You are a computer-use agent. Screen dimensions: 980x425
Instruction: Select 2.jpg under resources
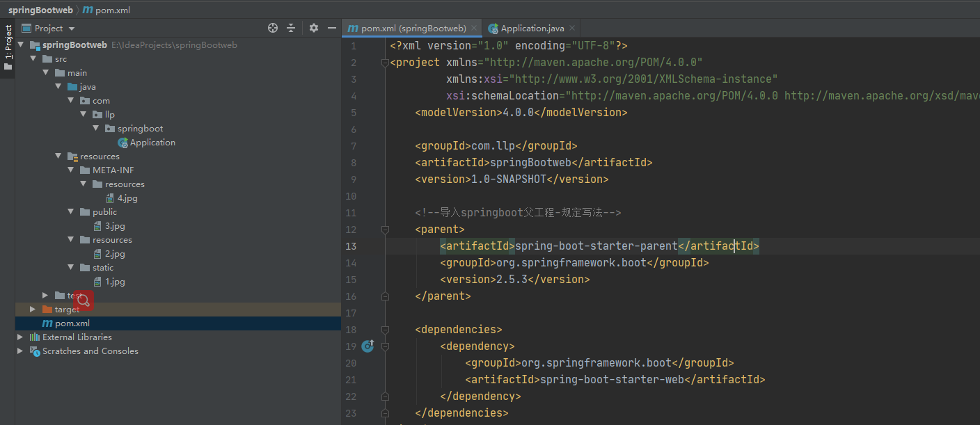pyautogui.click(x=115, y=253)
